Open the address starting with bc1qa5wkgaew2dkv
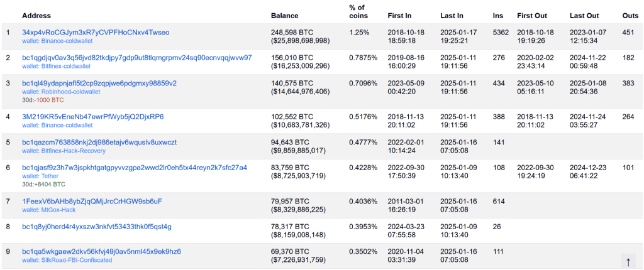The width and height of the screenshot is (644, 270). point(101,252)
